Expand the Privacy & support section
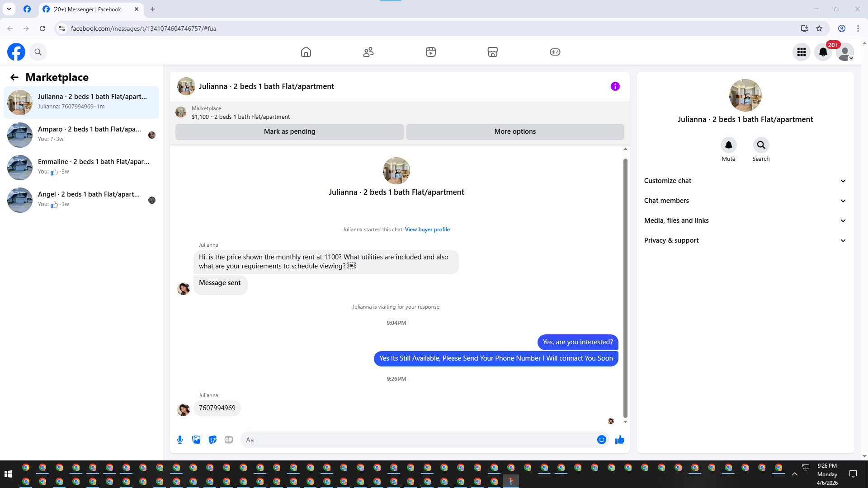Image resolution: width=868 pixels, height=488 pixels. tap(745, 240)
